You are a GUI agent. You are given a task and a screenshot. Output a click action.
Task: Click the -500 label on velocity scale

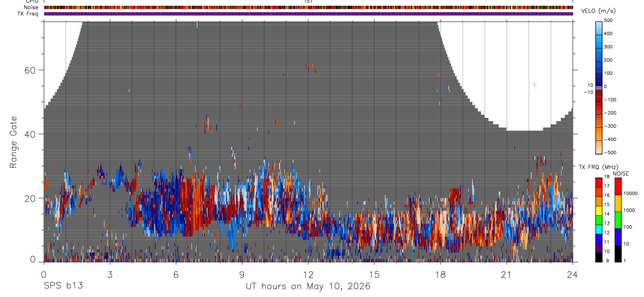point(610,152)
